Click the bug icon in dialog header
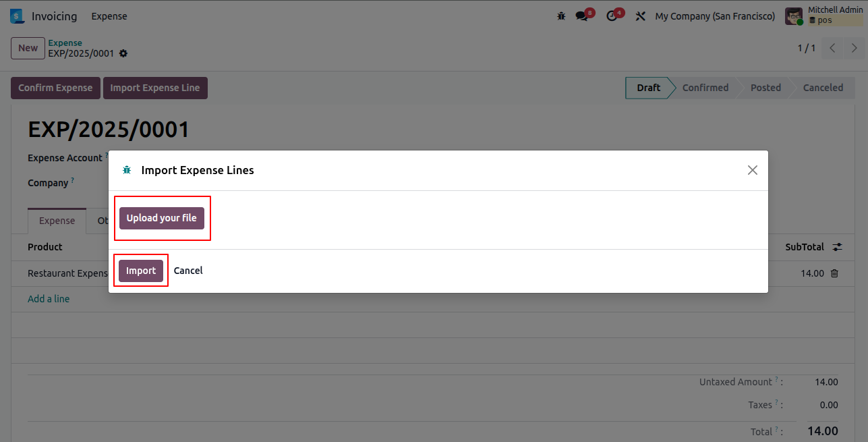This screenshot has height=442, width=868. pyautogui.click(x=127, y=170)
